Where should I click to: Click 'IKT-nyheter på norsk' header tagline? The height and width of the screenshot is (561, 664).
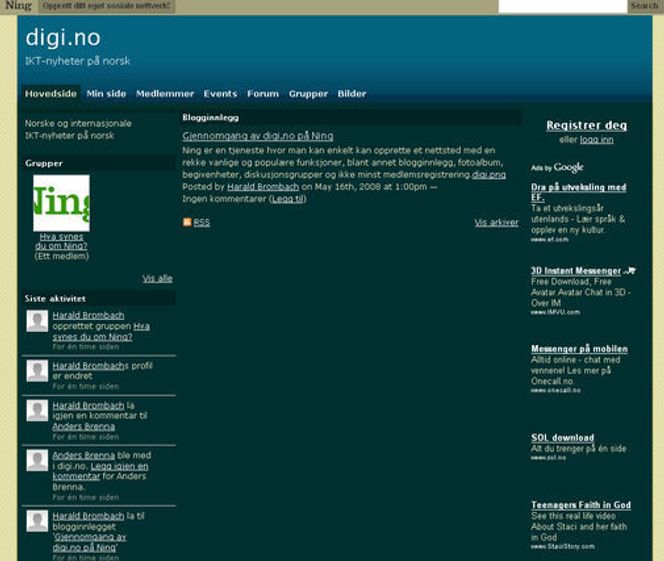78,61
